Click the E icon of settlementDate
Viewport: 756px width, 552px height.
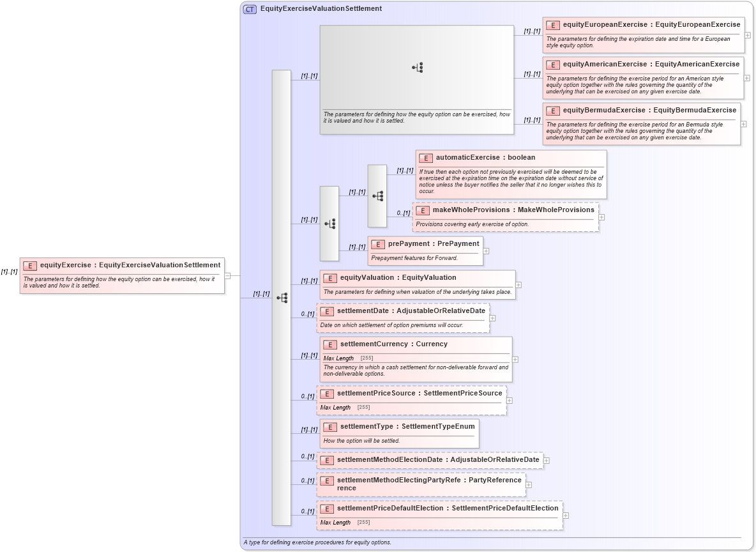[327, 312]
